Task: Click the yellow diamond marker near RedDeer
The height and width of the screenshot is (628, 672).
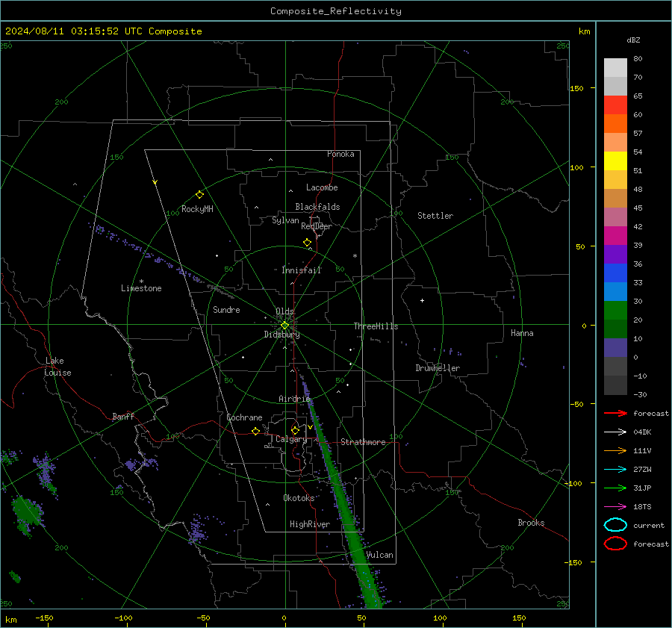Action: click(307, 243)
